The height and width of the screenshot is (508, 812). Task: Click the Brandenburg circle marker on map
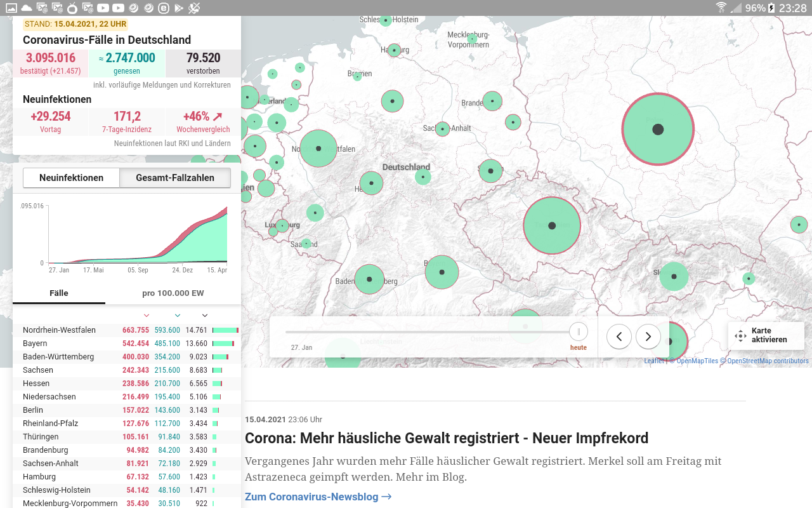click(x=492, y=101)
